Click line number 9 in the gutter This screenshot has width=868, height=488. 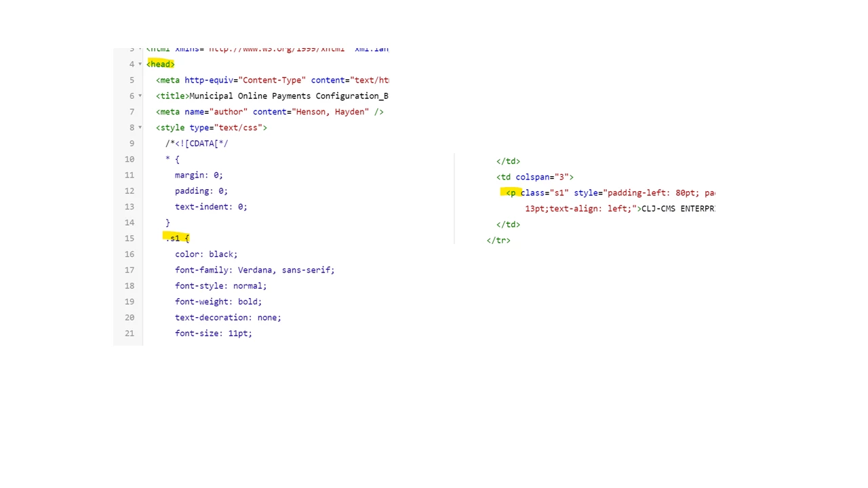click(x=132, y=143)
